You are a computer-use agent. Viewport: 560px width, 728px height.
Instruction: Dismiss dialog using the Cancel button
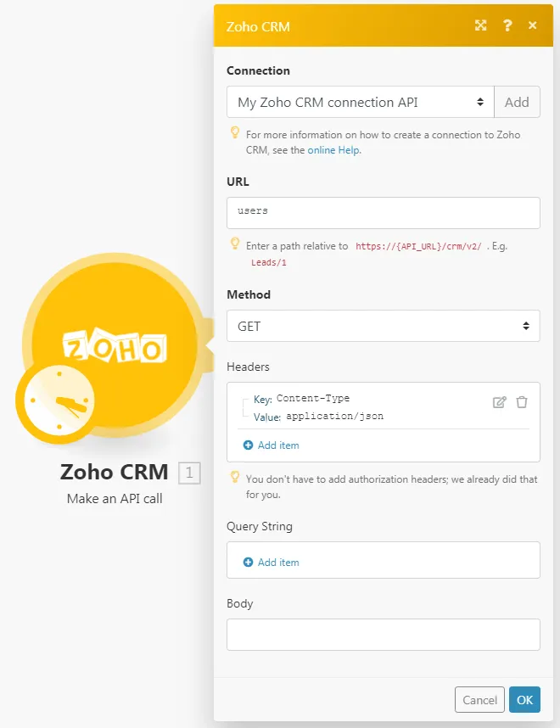(x=479, y=700)
